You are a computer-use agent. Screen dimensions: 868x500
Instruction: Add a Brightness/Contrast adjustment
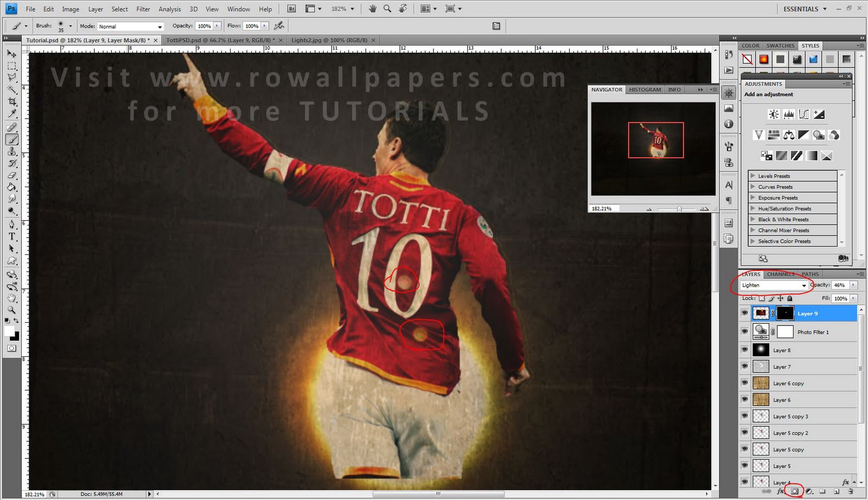(x=774, y=114)
